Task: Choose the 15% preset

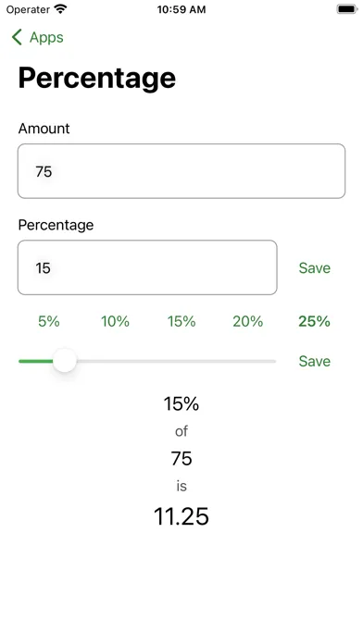Action: pos(181,321)
